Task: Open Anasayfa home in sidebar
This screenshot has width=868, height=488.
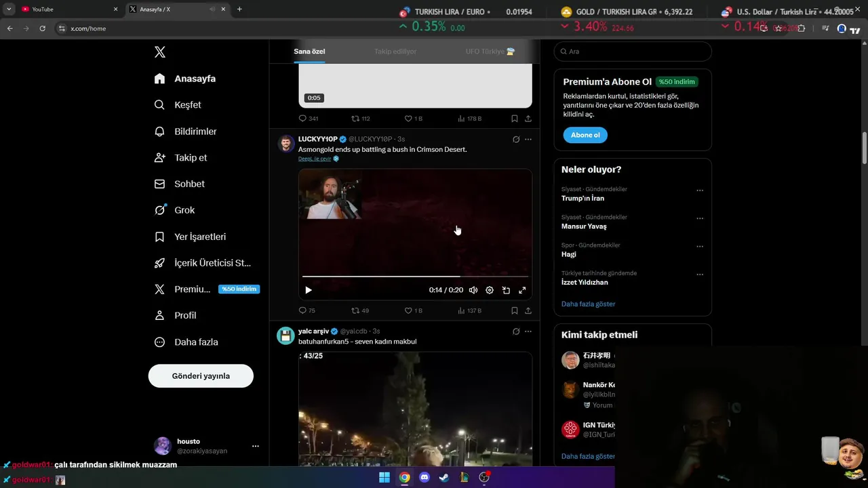Action: [185, 79]
